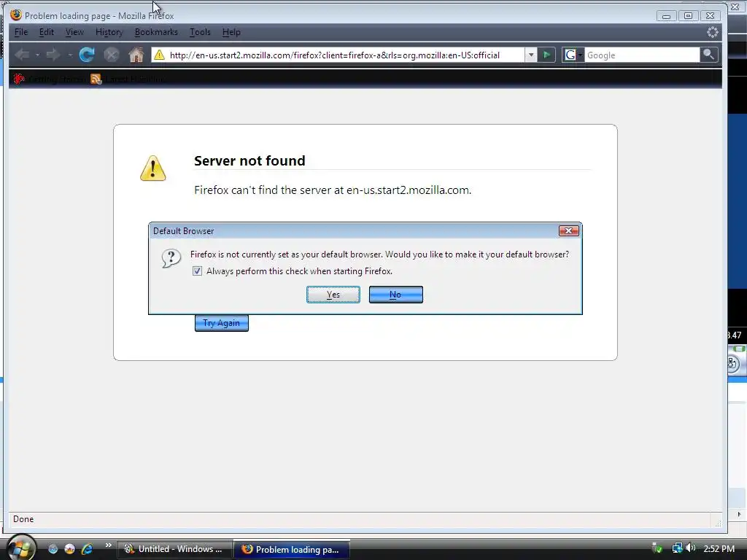747x560 pixels.
Task: Click the question mark icon in the dialog
Action: [171, 258]
